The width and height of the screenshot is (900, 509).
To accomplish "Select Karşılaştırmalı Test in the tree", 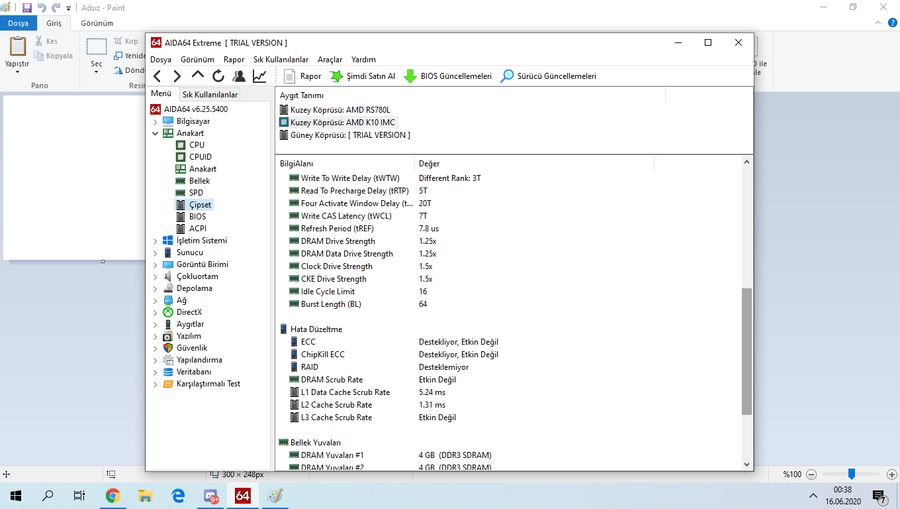I will (208, 384).
